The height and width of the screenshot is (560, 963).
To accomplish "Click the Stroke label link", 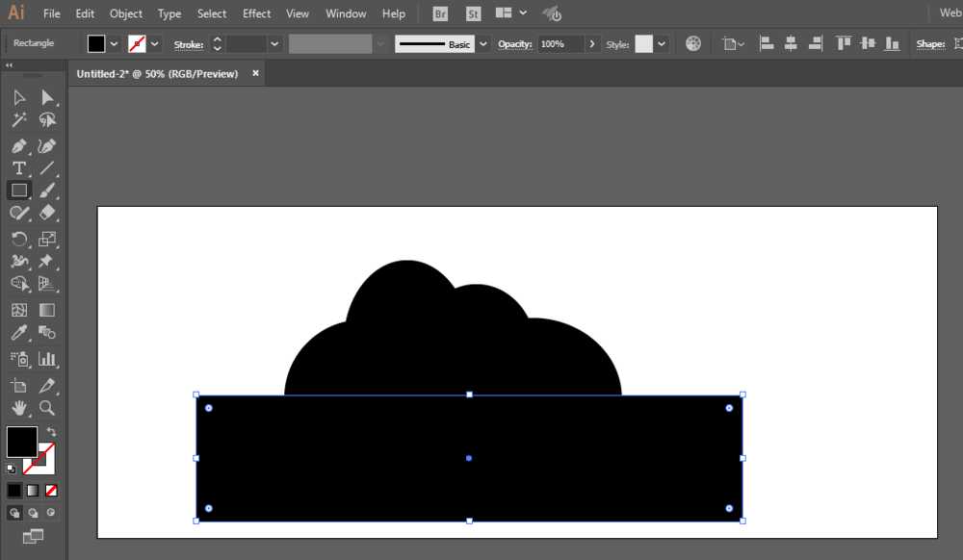I will (x=188, y=44).
